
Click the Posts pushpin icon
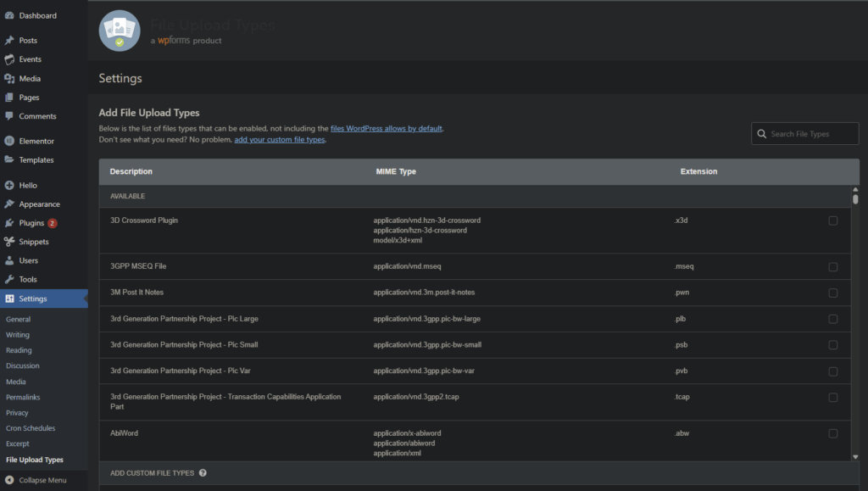tap(9, 41)
